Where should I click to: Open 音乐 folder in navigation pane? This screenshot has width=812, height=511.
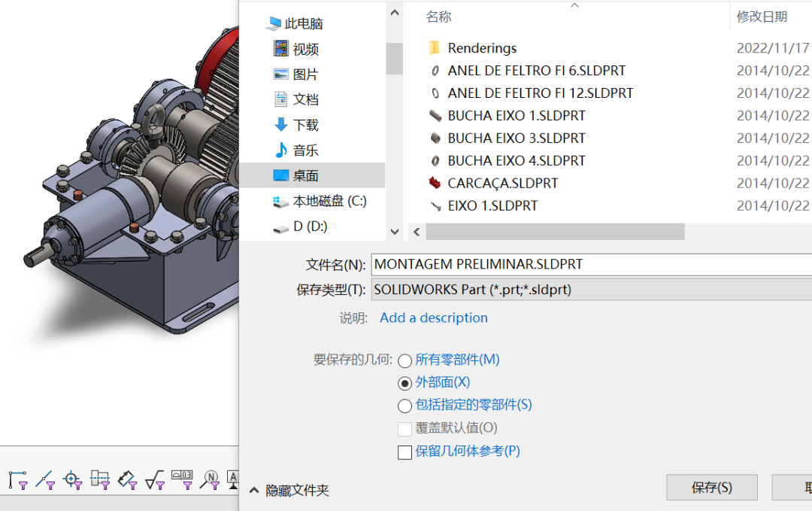pyautogui.click(x=295, y=150)
